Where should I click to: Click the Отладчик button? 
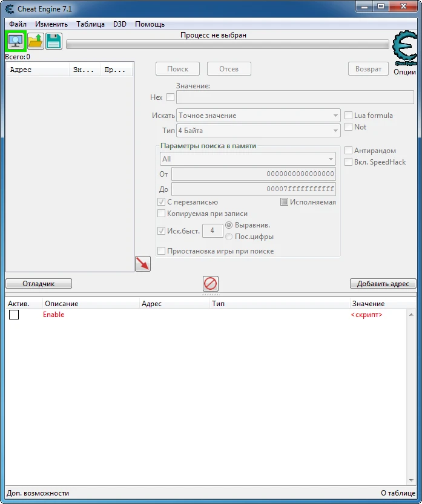[39, 284]
